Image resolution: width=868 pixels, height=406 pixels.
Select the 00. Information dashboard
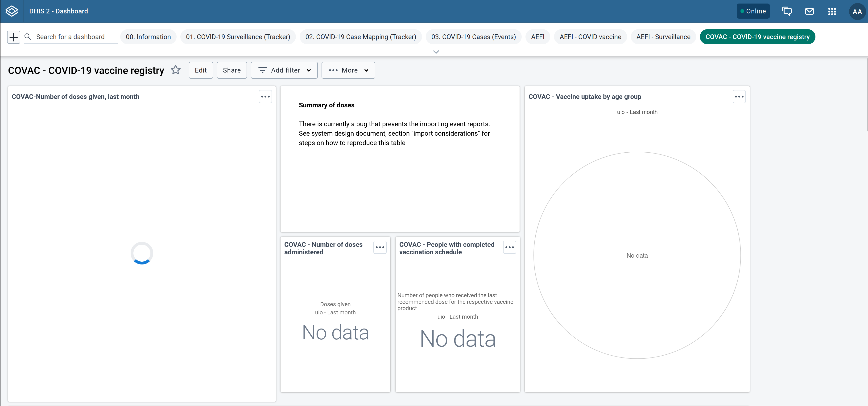pyautogui.click(x=148, y=37)
